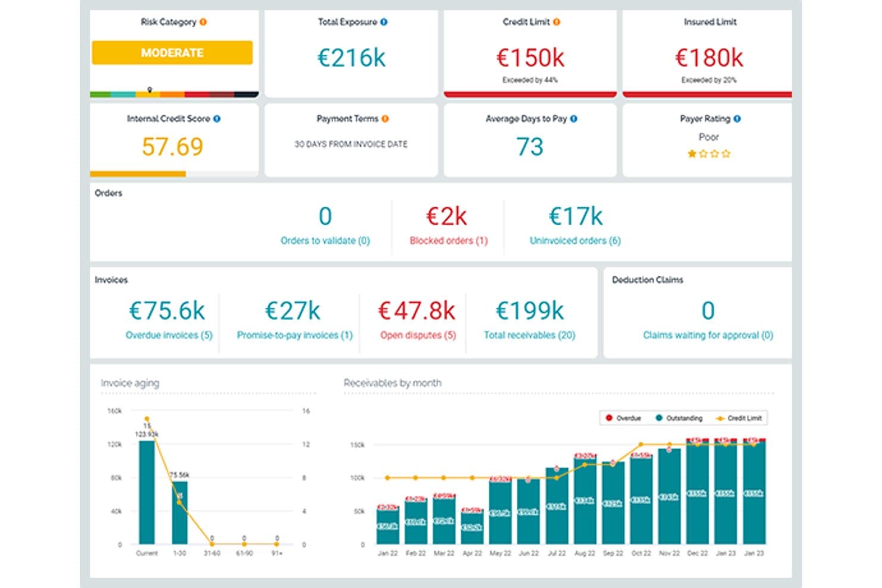Viewport: 882px width, 588px height.
Task: Open the Overdue invoices (5) link
Action: coord(169,335)
